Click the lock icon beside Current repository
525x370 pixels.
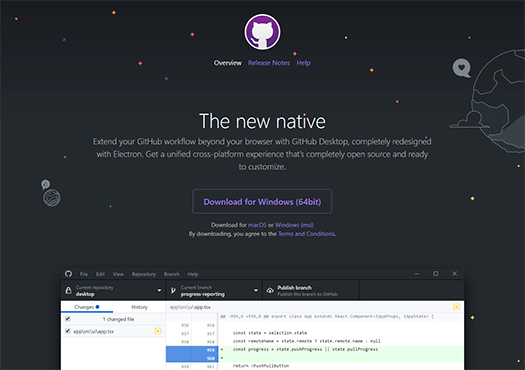click(x=69, y=290)
